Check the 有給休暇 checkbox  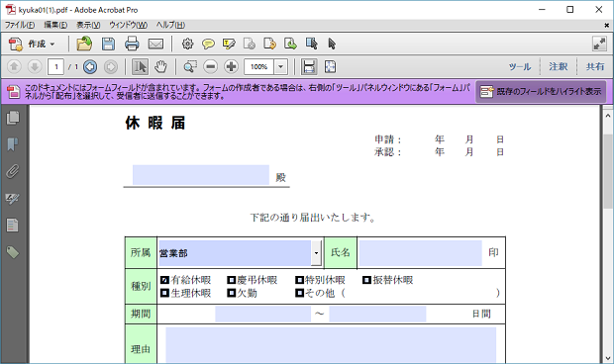coord(164,280)
